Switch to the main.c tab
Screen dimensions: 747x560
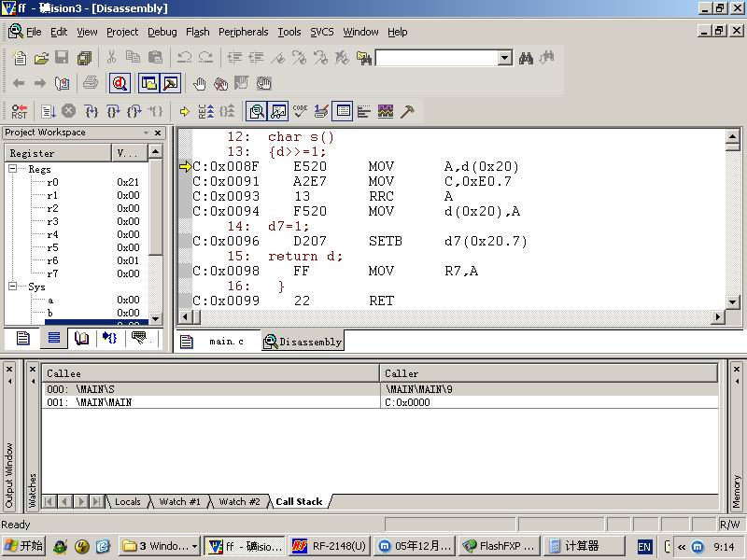click(226, 342)
